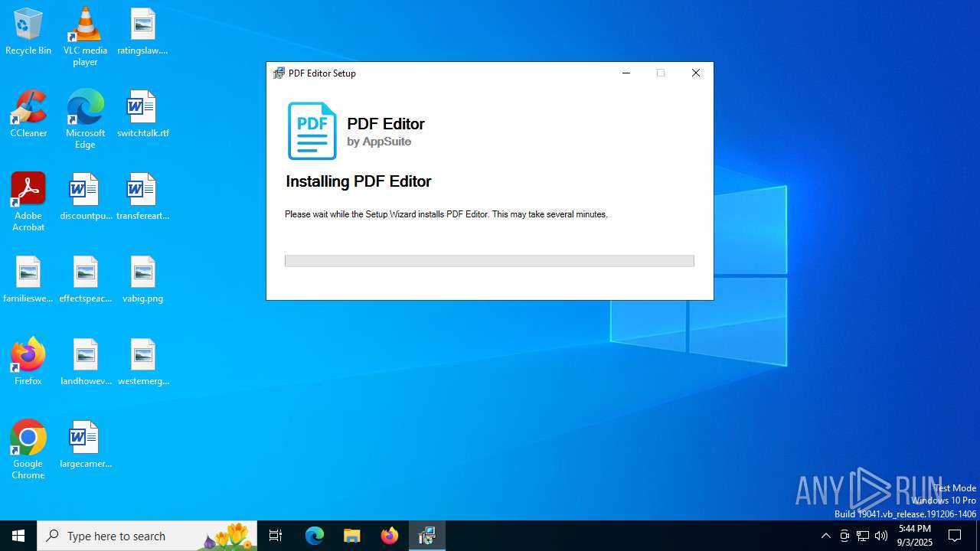Screen dimensions: 980x551
Task: Select the vabig.png image file
Action: [x=142, y=280]
